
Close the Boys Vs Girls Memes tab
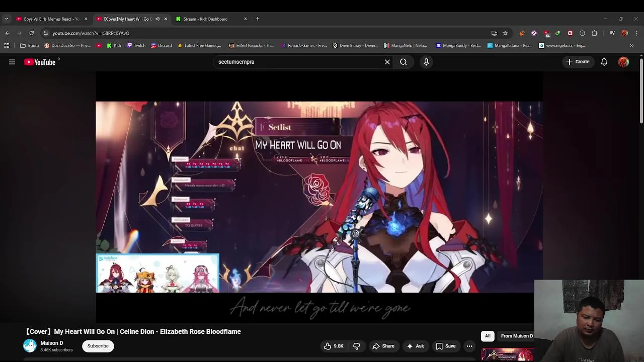coord(86,19)
